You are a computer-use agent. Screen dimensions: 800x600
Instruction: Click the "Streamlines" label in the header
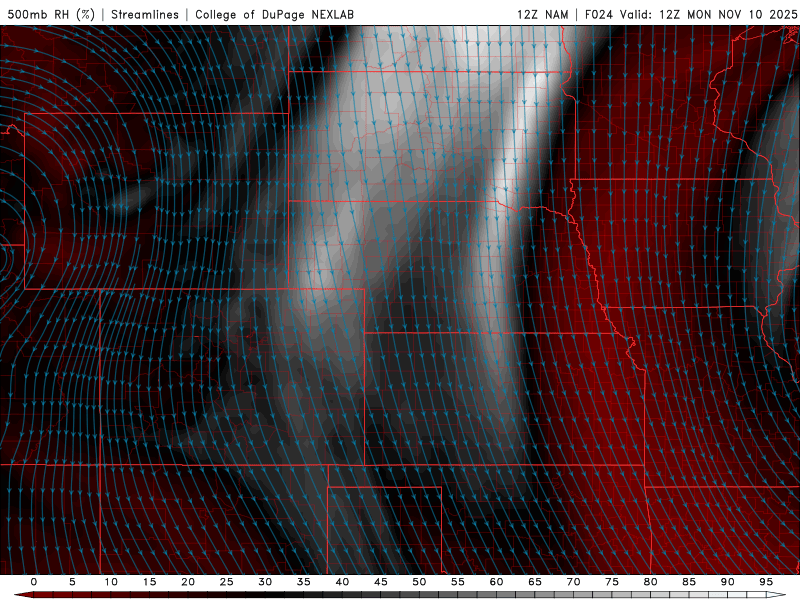[x=145, y=14]
